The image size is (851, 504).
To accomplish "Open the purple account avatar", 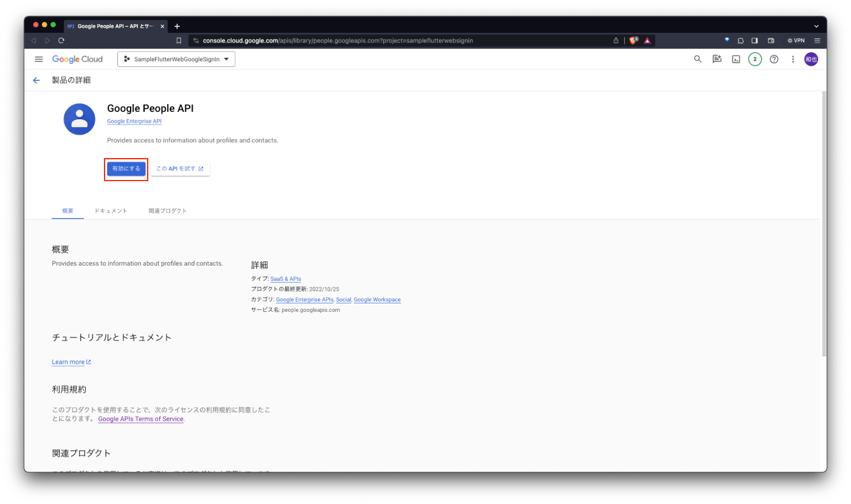I will tap(811, 59).
